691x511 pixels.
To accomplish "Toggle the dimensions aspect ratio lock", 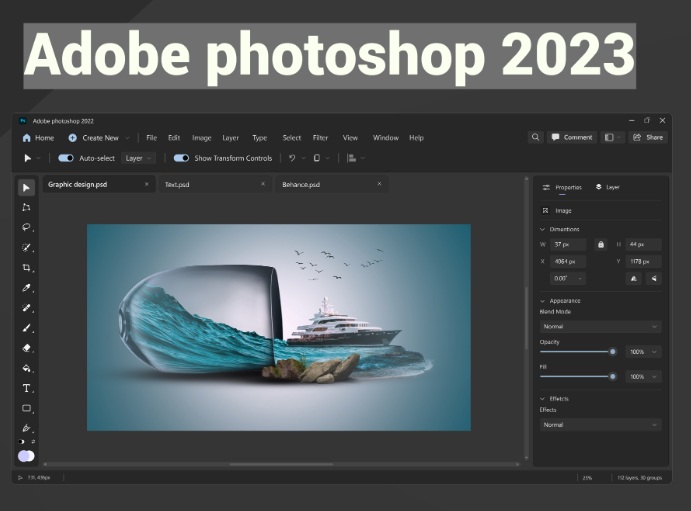I will click(x=601, y=244).
